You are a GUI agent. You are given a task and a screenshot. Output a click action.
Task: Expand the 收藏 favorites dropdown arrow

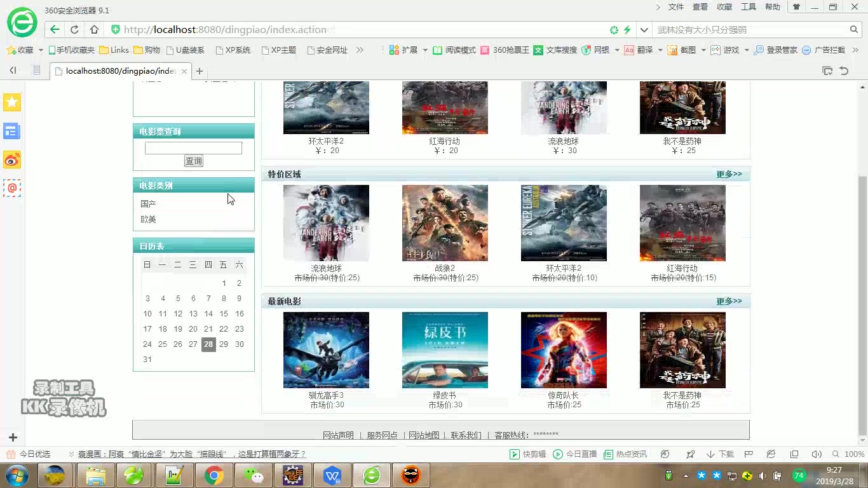point(41,50)
